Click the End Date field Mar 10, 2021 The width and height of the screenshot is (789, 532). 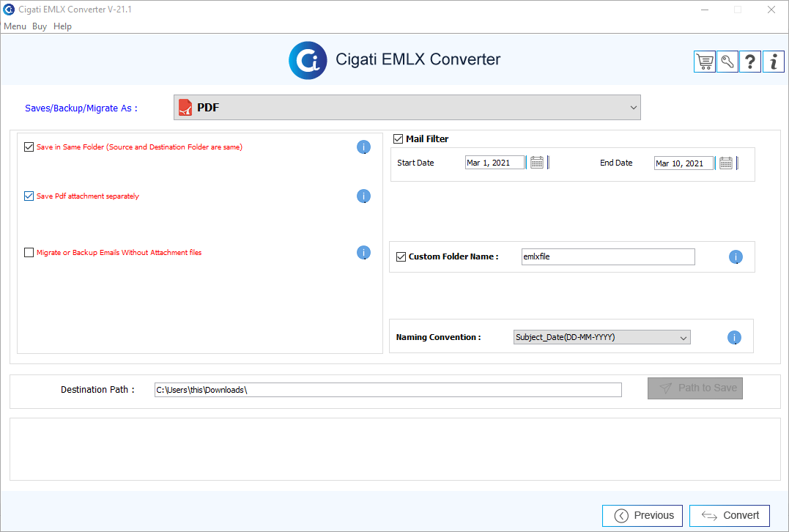point(684,163)
